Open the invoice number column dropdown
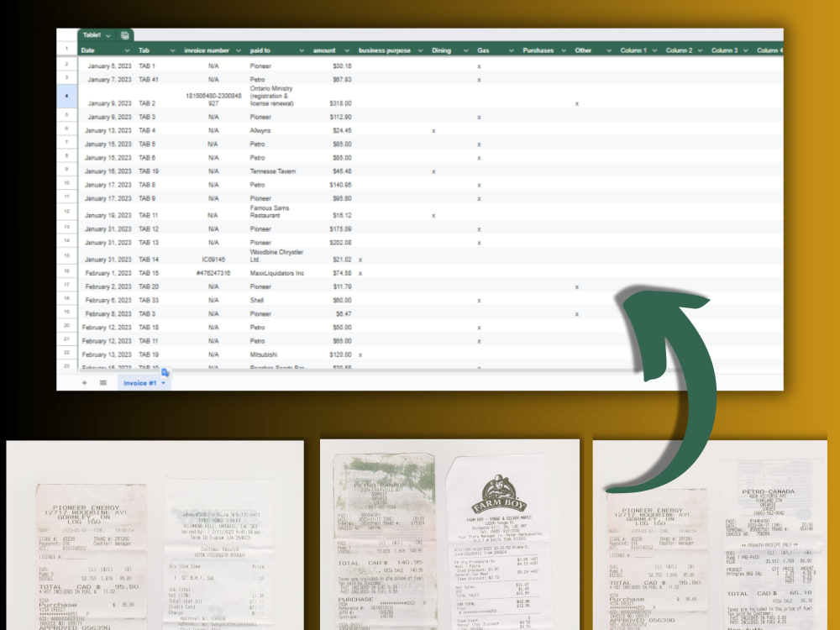This screenshot has width=840, height=630. [239, 50]
